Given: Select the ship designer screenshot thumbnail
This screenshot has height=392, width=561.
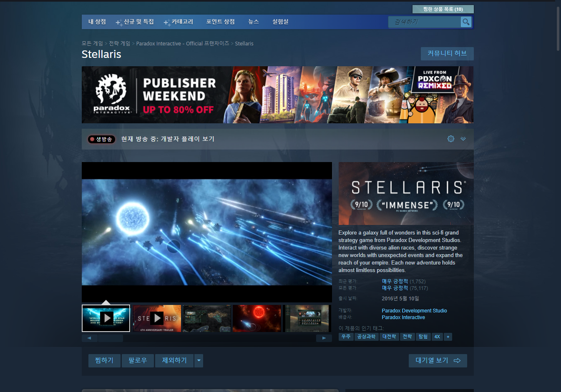Looking at the screenshot, I should click(307, 318).
